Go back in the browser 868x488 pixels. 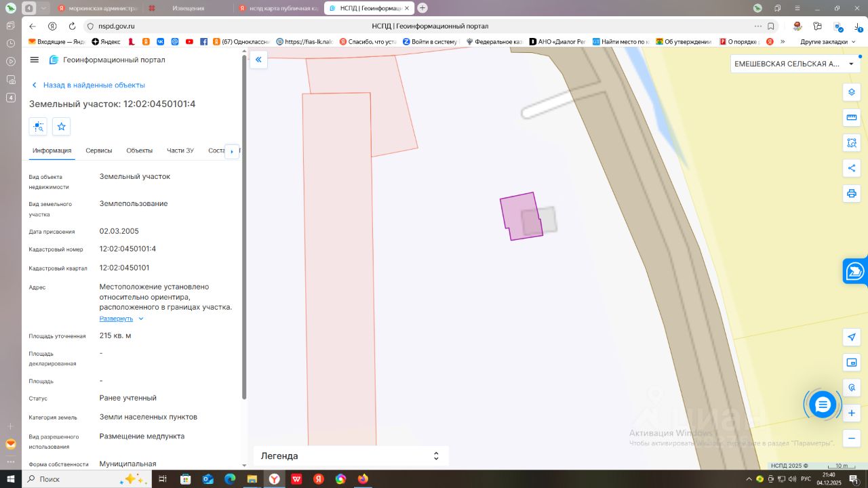click(33, 26)
